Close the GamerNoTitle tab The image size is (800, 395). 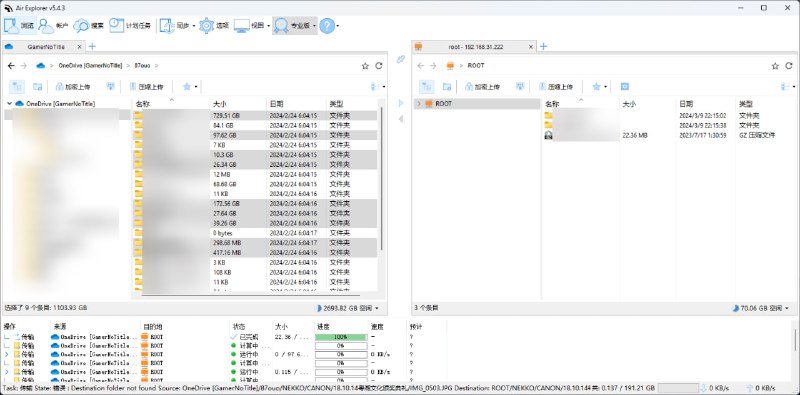[79, 46]
